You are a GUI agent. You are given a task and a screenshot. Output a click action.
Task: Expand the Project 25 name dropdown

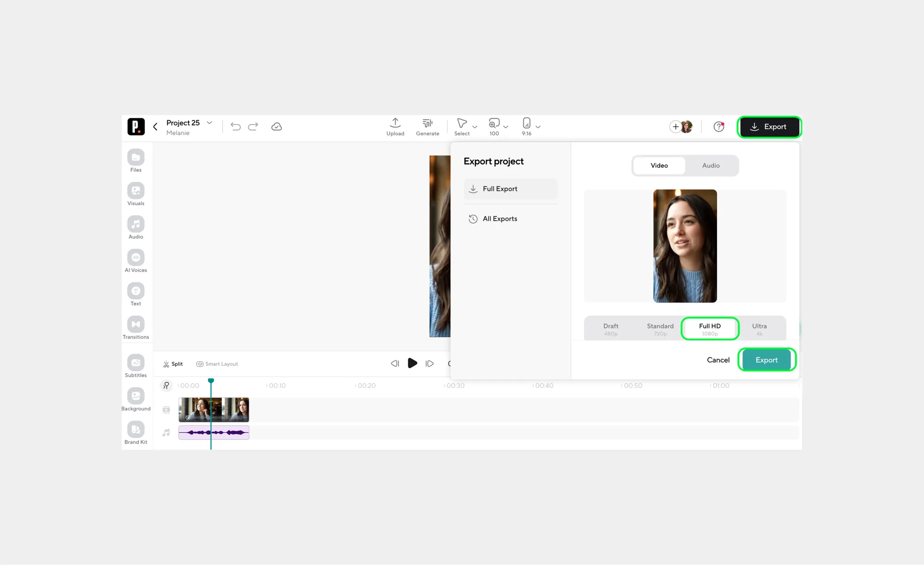coord(209,123)
